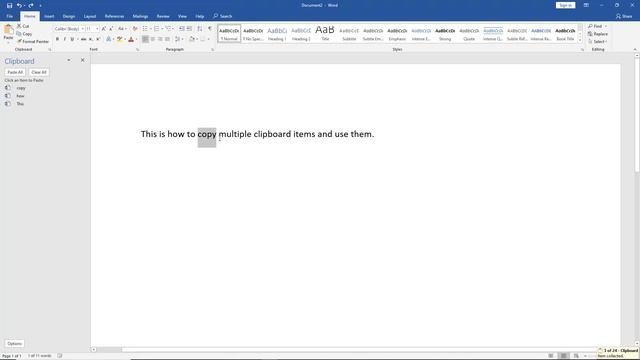The image size is (640, 360).
Task: Open the Clipboard pane options arrow
Action: [x=69, y=60]
